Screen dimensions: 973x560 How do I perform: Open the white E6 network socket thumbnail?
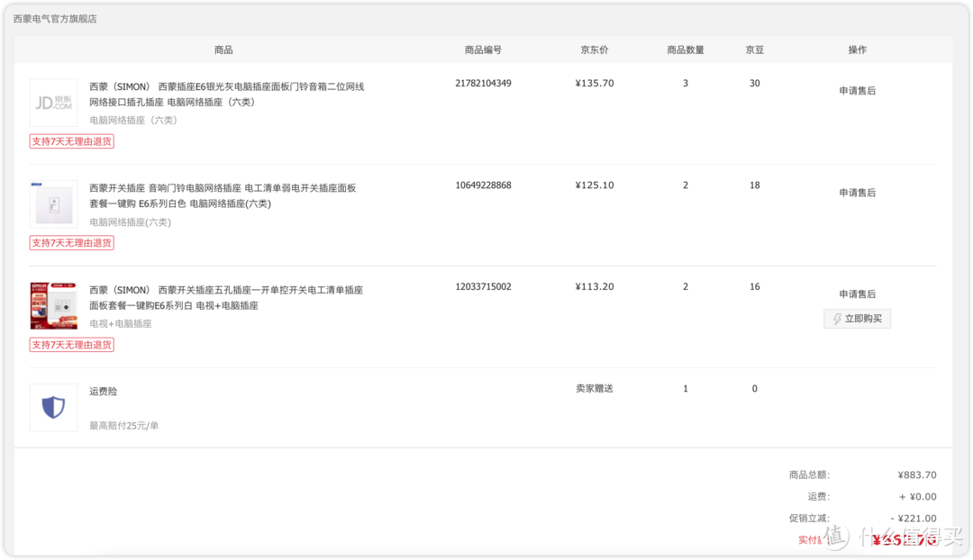[53, 204]
